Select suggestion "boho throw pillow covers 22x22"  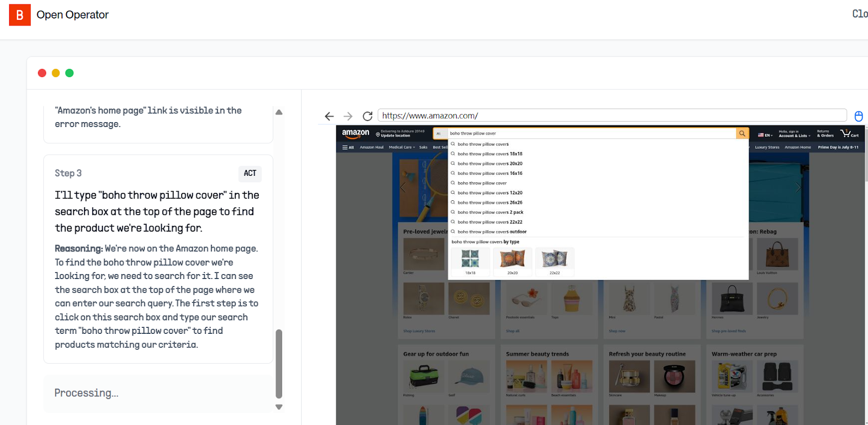(598, 223)
